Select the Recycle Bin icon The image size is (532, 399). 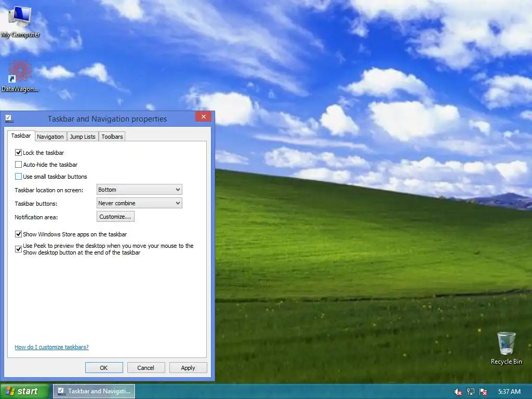tap(506, 348)
